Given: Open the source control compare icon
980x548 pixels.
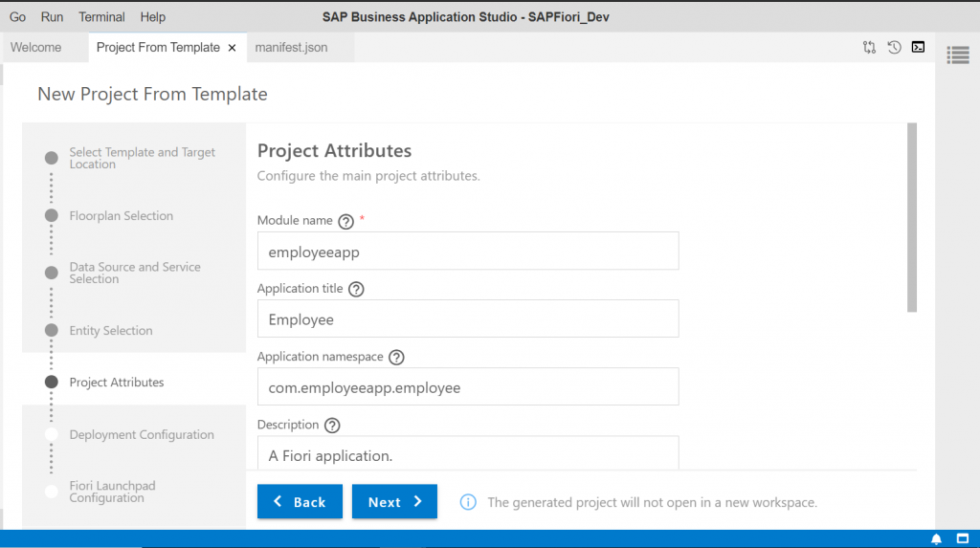Looking at the screenshot, I should coord(869,48).
